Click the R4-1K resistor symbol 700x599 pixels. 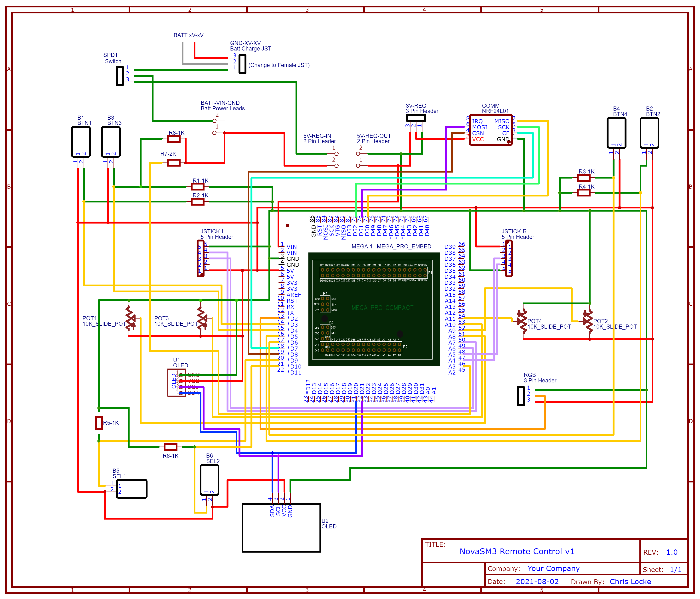(x=583, y=193)
